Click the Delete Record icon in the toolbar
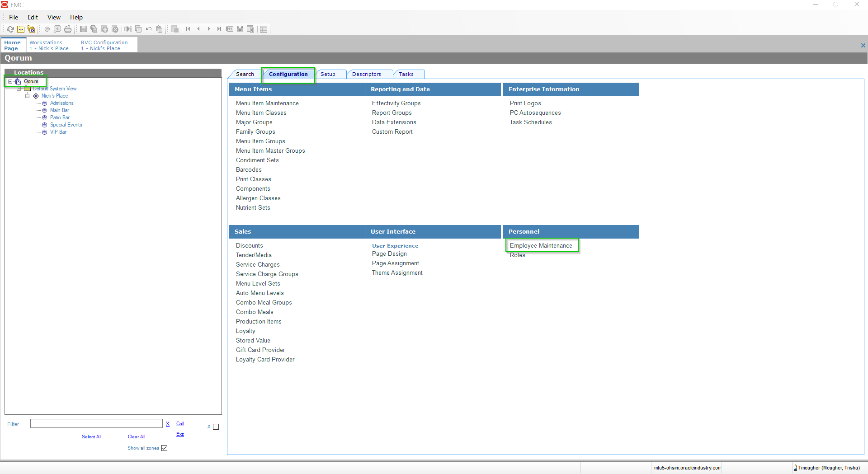 coord(115,29)
